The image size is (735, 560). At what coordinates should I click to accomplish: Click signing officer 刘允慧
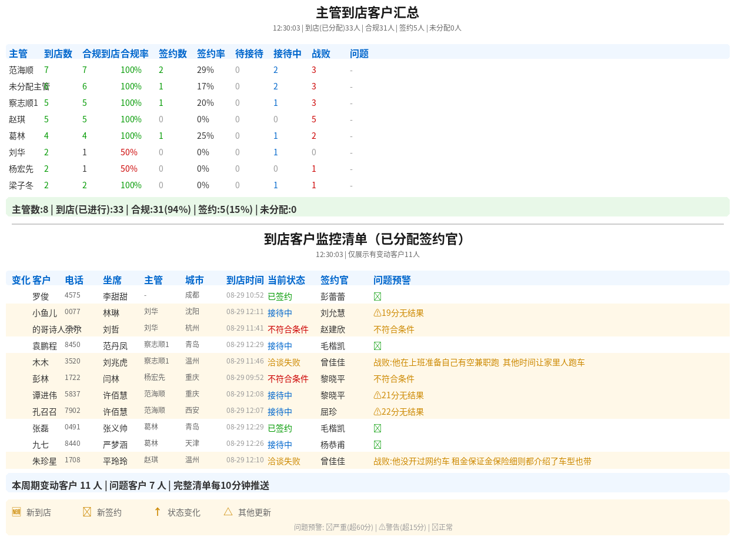[333, 313]
